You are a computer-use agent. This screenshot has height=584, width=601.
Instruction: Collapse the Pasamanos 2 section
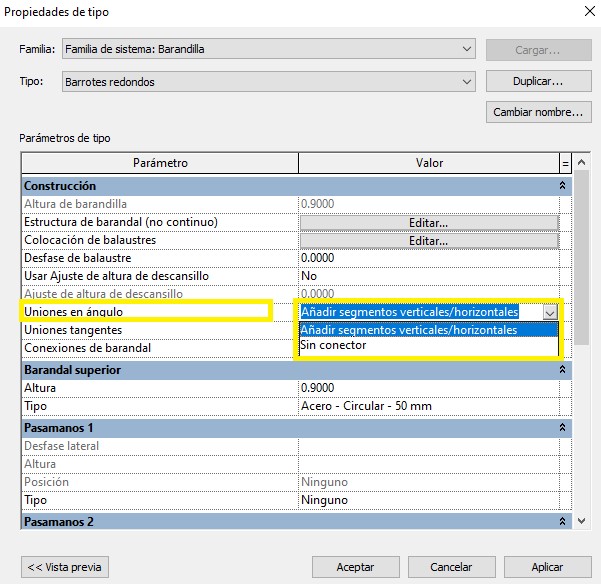564,522
